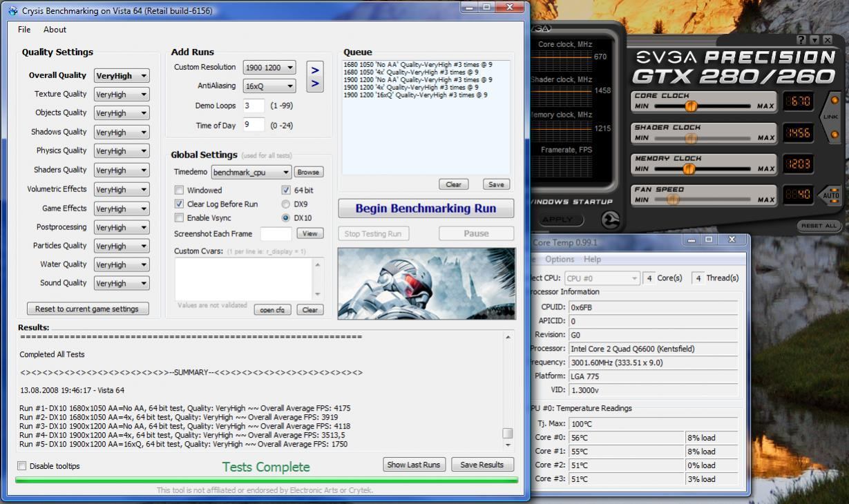Open the Timedemo benchmark_cpu dropdown
This screenshot has width=849, height=504.
click(251, 173)
